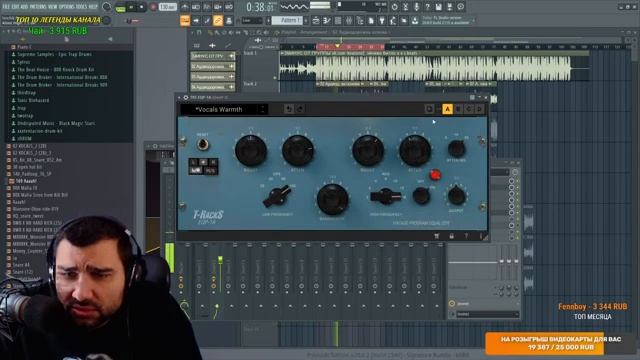The height and width of the screenshot is (360, 640).
Task: Click the question mark help icon
Action: click(x=427, y=7)
